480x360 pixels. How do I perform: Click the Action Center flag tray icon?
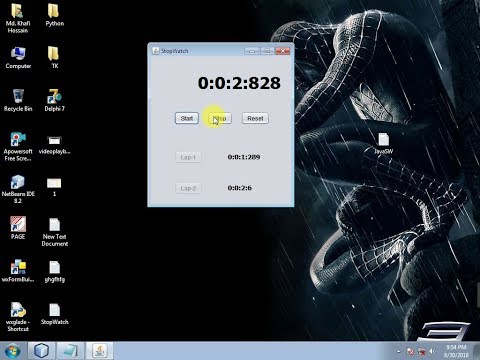pos(411,351)
